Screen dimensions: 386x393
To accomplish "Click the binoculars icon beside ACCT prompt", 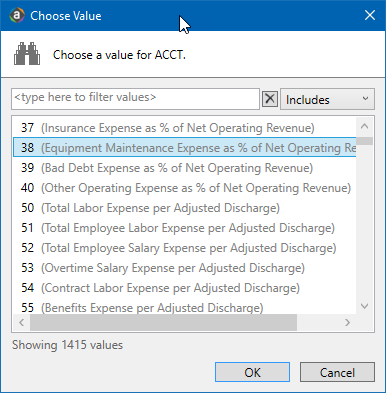I will [x=27, y=54].
